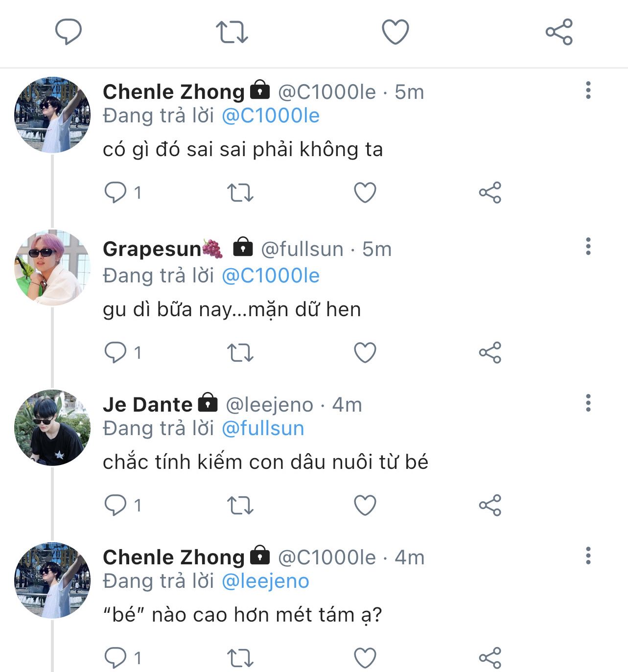Open Grapesun's profile picture
Screen dimensions: 628x672
pyautogui.click(x=52, y=268)
